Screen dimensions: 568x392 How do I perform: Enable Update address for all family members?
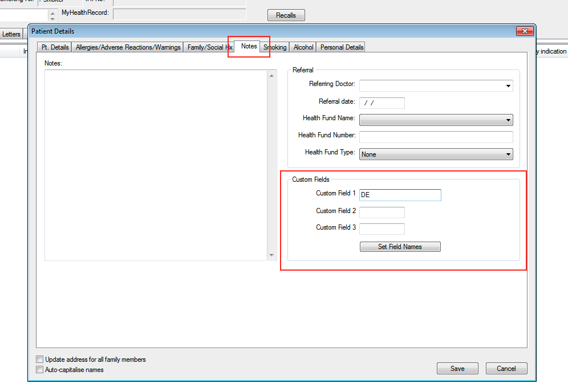(x=39, y=360)
